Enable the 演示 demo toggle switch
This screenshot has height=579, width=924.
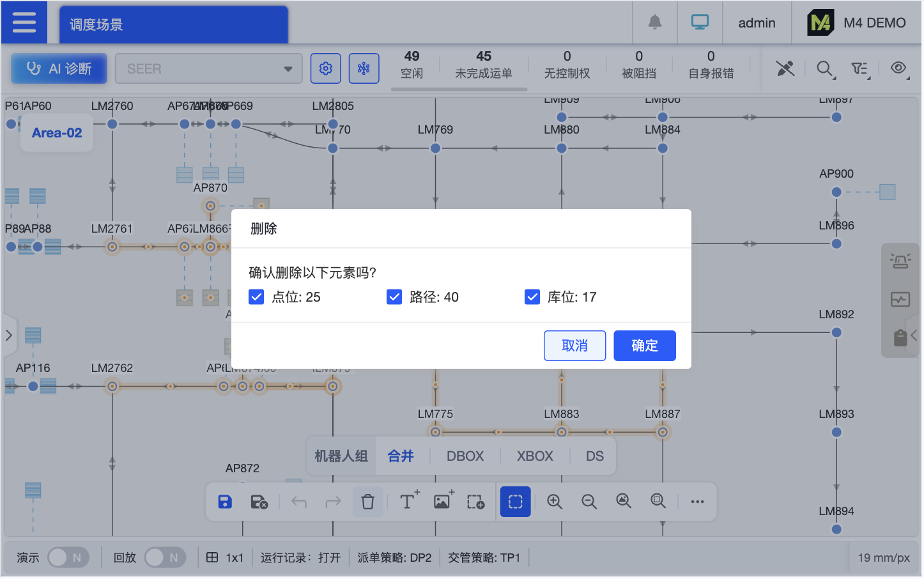pos(68,557)
